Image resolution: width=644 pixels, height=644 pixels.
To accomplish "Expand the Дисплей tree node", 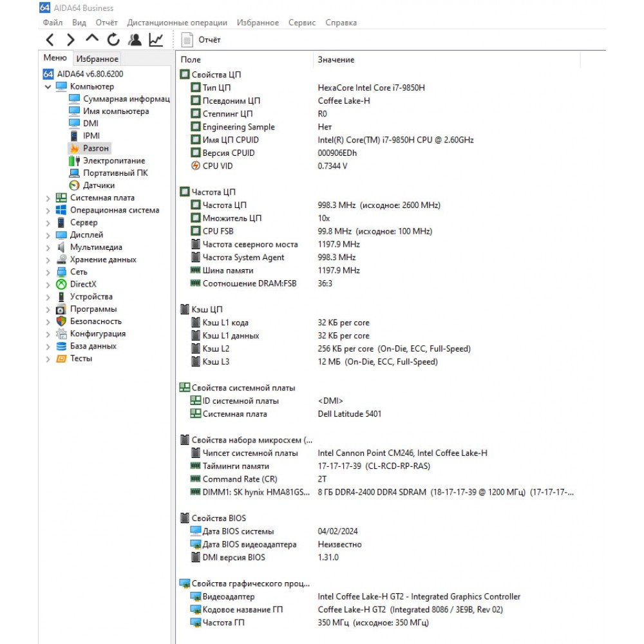I will pyautogui.click(x=48, y=235).
